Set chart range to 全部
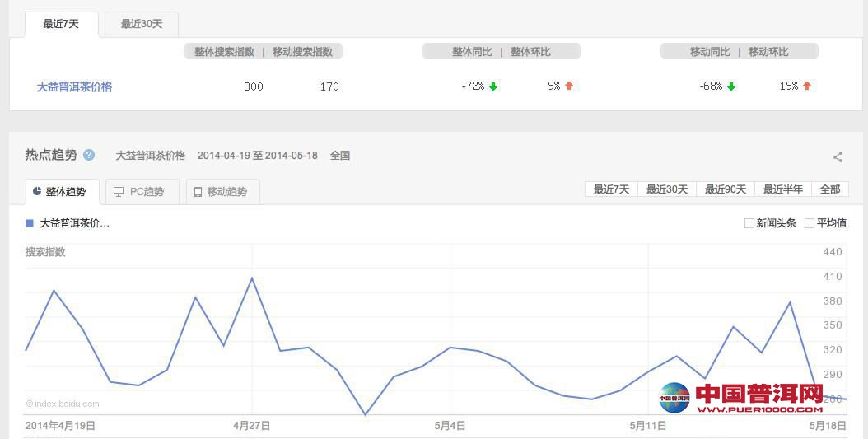This screenshot has width=868, height=439. coord(830,189)
